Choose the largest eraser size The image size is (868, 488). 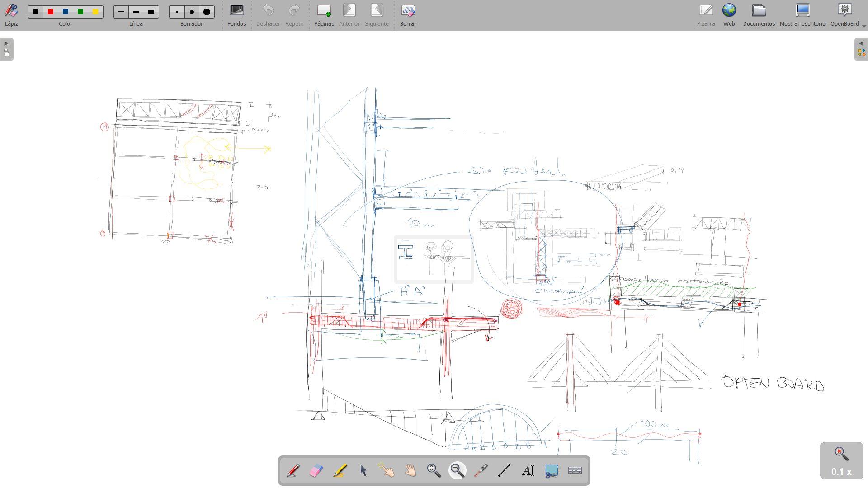click(207, 12)
